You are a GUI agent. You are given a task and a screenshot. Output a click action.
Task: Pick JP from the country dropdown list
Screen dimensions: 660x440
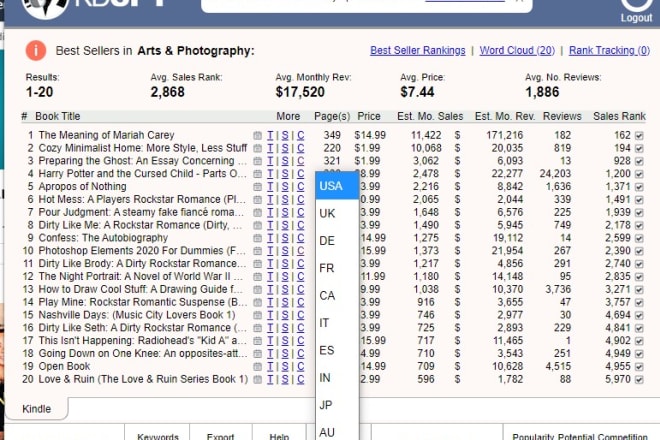coord(328,405)
